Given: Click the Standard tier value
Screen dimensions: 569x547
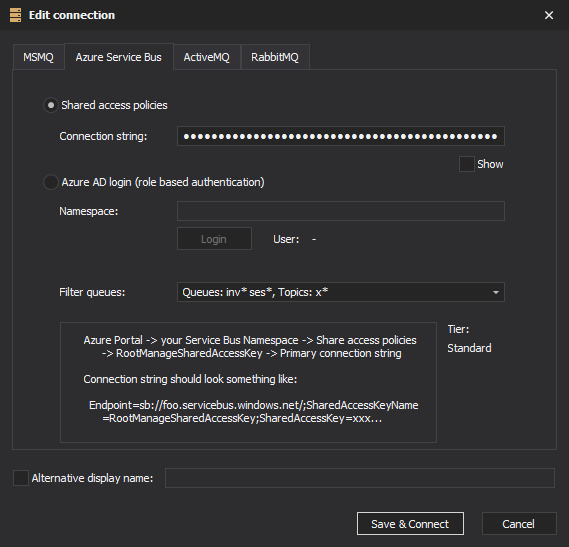Looking at the screenshot, I should point(469,348).
